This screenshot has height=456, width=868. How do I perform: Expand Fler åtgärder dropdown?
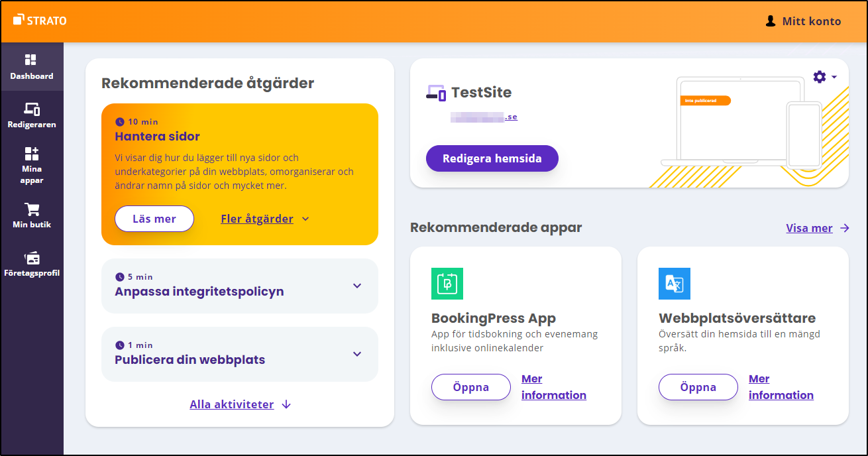click(x=265, y=219)
